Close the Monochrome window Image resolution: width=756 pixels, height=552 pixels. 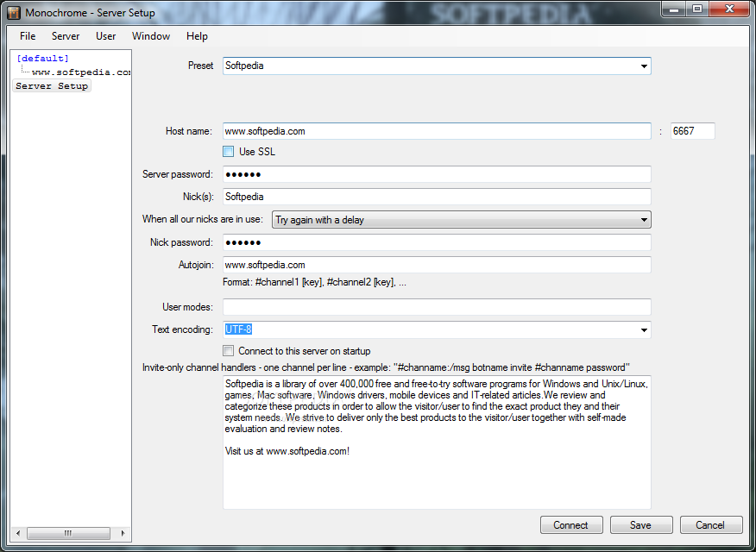(729, 9)
